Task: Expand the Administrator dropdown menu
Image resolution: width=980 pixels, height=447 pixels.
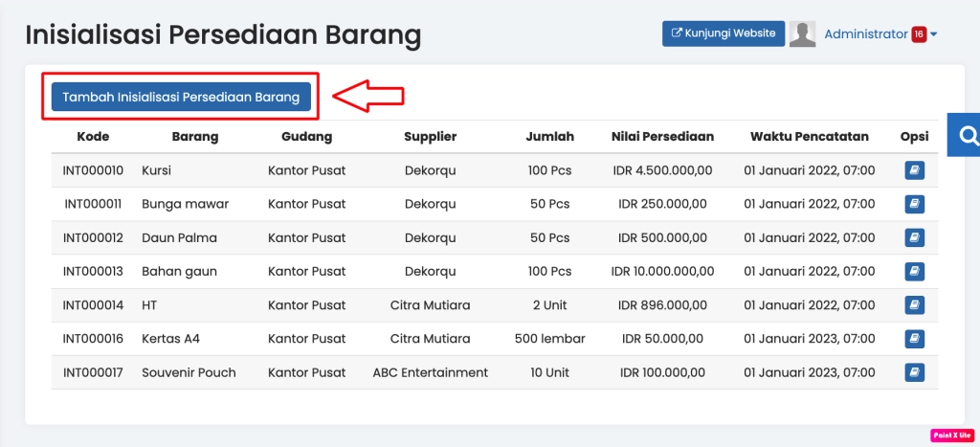Action: 933,34
